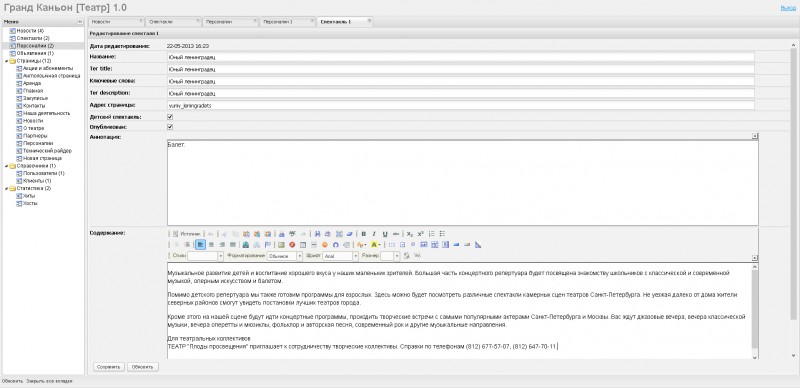The height and width of the screenshot is (388, 800).
Task: Center align text in the editor
Action: [211, 245]
